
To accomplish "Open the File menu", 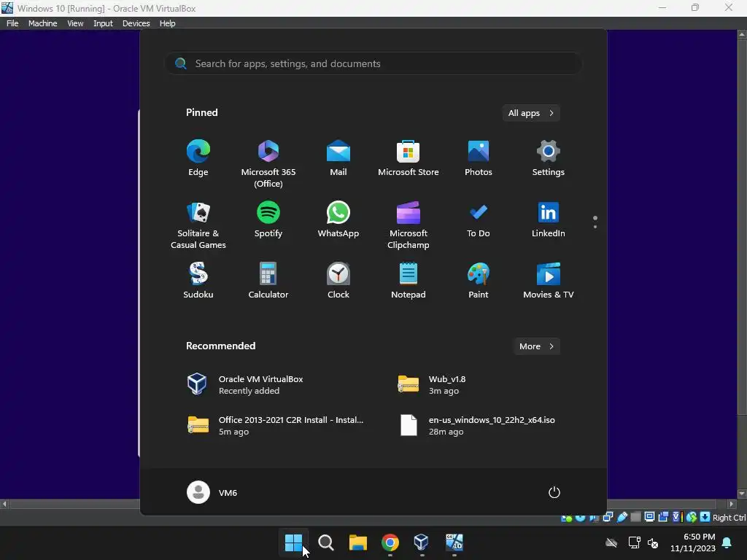I will (x=12, y=23).
